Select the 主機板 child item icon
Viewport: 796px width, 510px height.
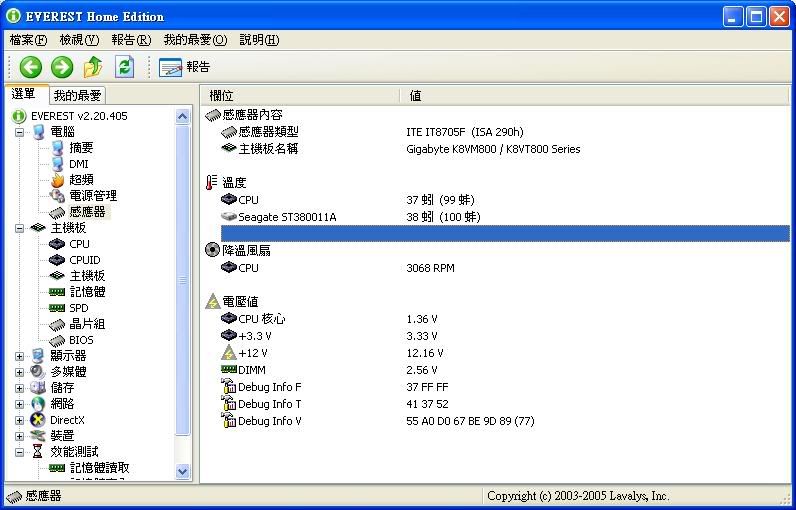pyautogui.click(x=57, y=276)
